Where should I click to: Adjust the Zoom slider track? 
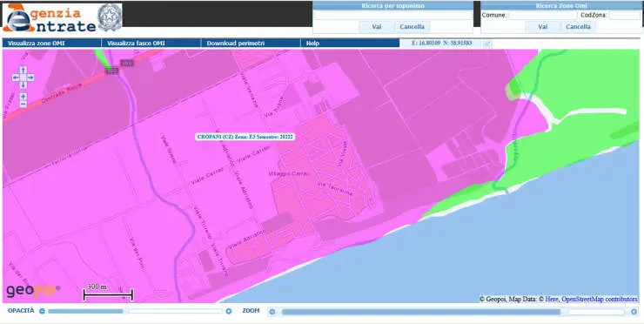pos(453,312)
